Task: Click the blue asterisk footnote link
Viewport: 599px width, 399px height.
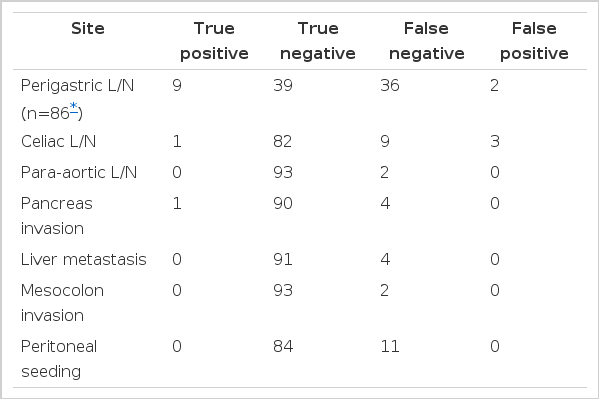Action: coord(74,108)
